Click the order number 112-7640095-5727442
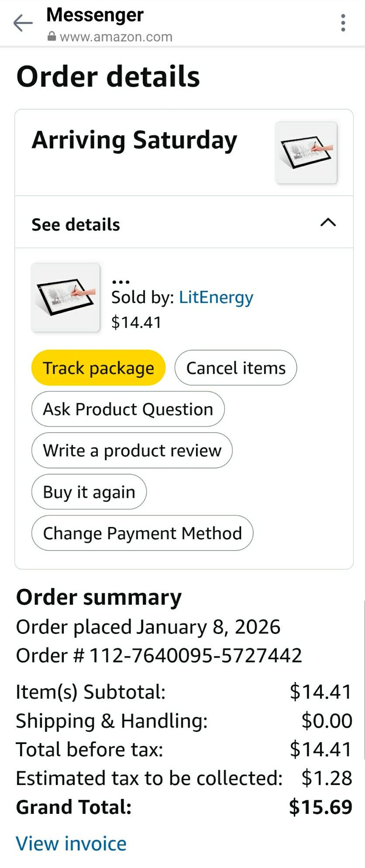 (196, 655)
